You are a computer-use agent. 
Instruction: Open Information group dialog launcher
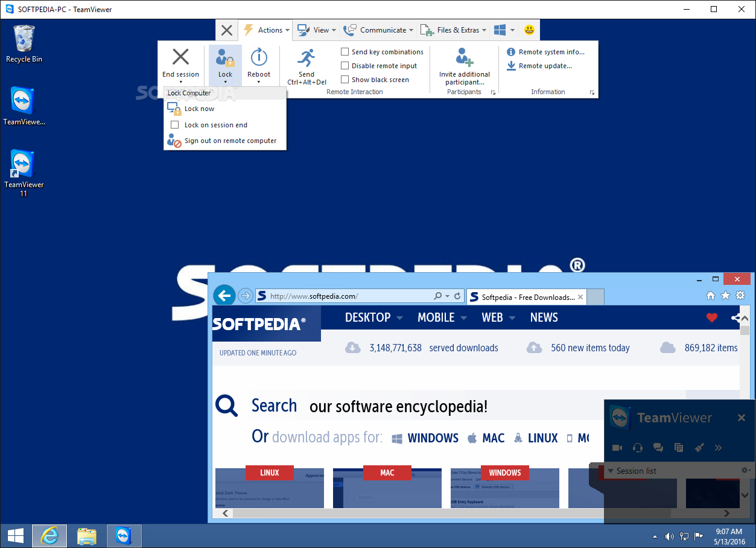[592, 92]
